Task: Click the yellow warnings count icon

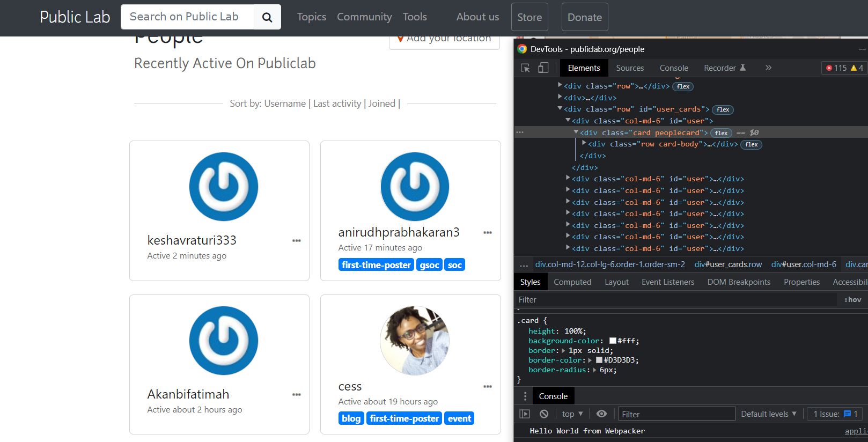Action: tap(854, 68)
